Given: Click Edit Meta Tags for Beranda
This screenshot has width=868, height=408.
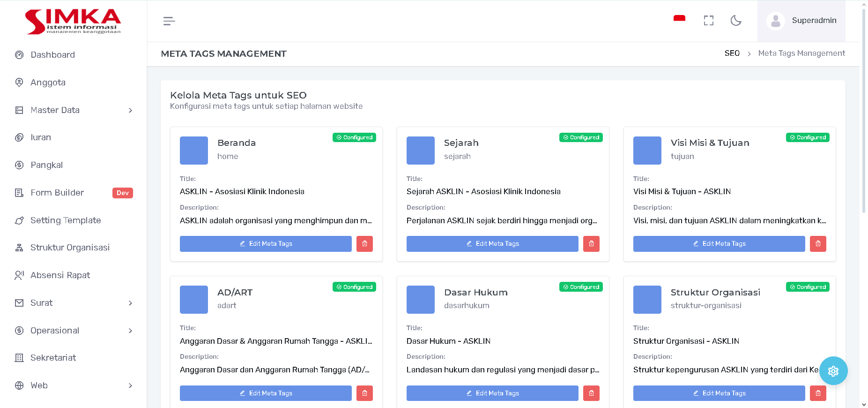Looking at the screenshot, I should (x=266, y=244).
